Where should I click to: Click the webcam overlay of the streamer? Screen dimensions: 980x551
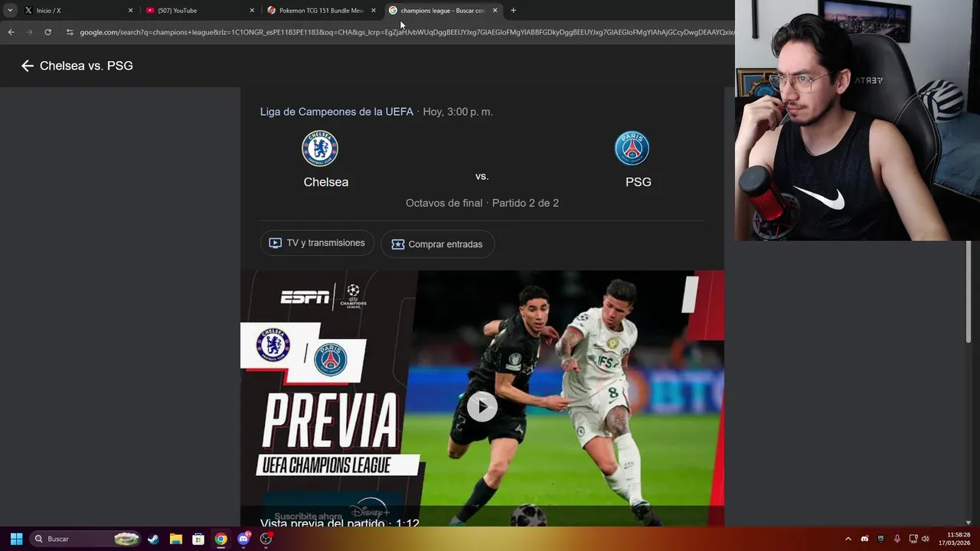coord(857,120)
